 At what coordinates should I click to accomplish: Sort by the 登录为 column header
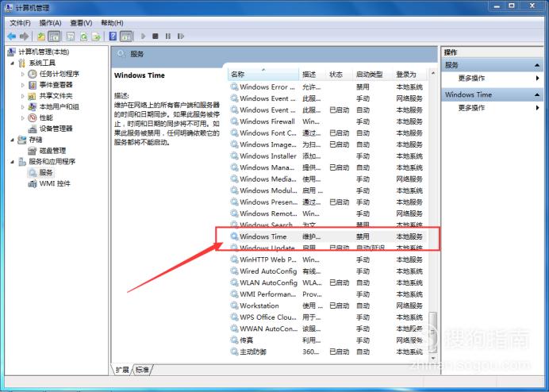click(x=410, y=75)
